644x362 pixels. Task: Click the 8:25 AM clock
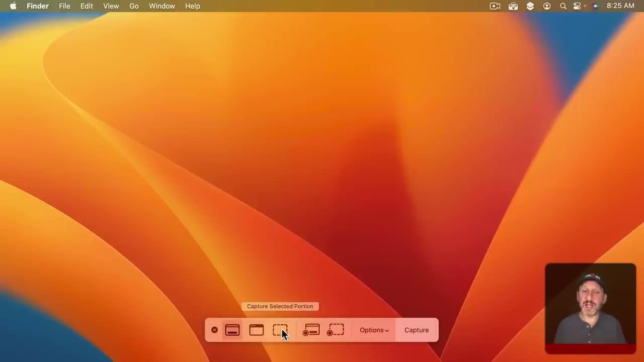pos(620,6)
